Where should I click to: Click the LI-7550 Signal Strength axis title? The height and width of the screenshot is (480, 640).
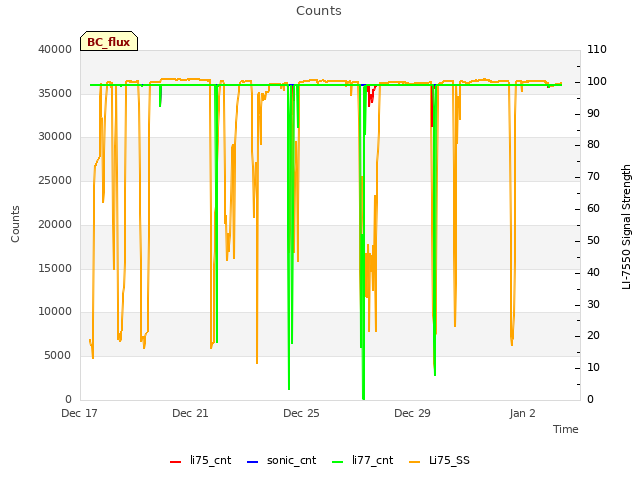626,227
